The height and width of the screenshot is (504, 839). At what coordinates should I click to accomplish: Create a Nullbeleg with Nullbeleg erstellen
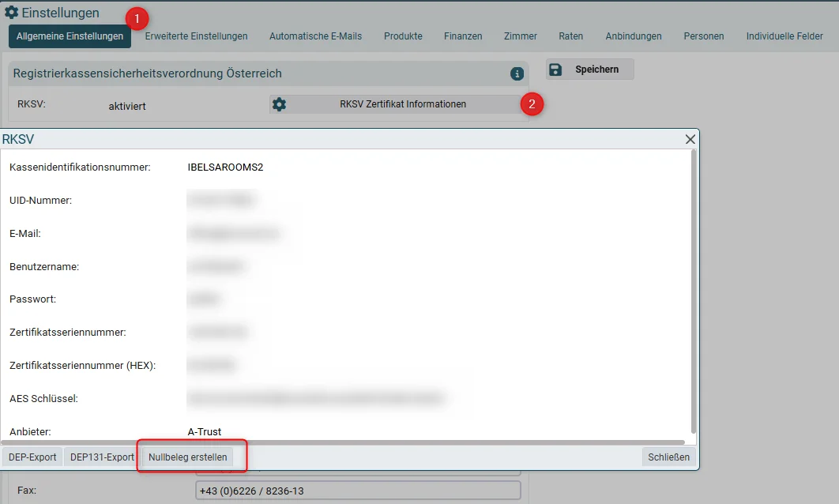click(x=188, y=457)
